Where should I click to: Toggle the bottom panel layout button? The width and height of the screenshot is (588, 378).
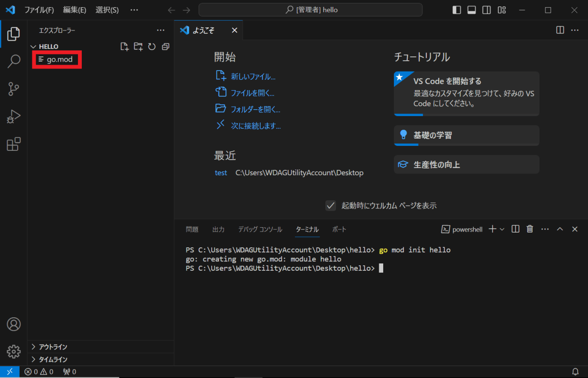[x=471, y=10]
